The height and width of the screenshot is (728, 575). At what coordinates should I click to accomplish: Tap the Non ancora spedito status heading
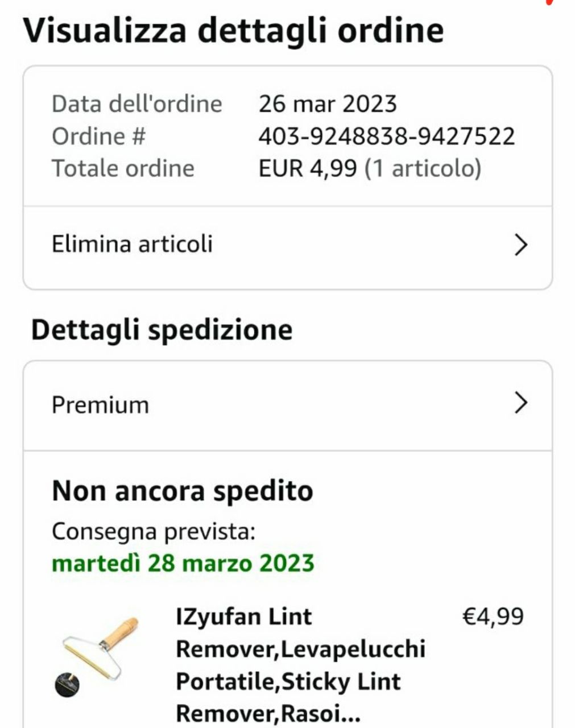point(182,491)
